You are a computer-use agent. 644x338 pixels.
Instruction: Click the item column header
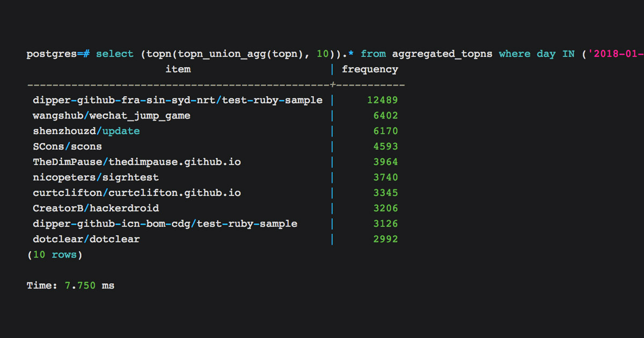pyautogui.click(x=178, y=69)
